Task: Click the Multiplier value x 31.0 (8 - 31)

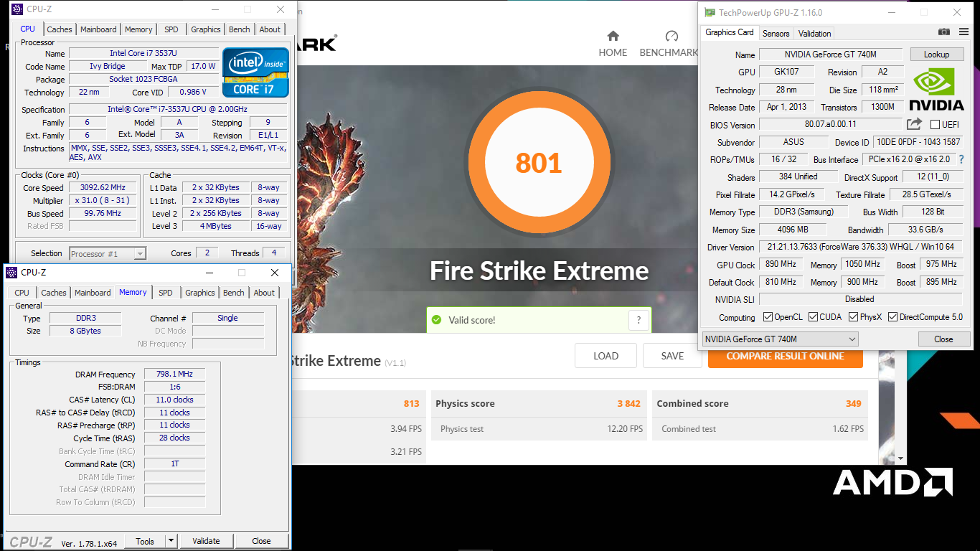Action: click(103, 201)
